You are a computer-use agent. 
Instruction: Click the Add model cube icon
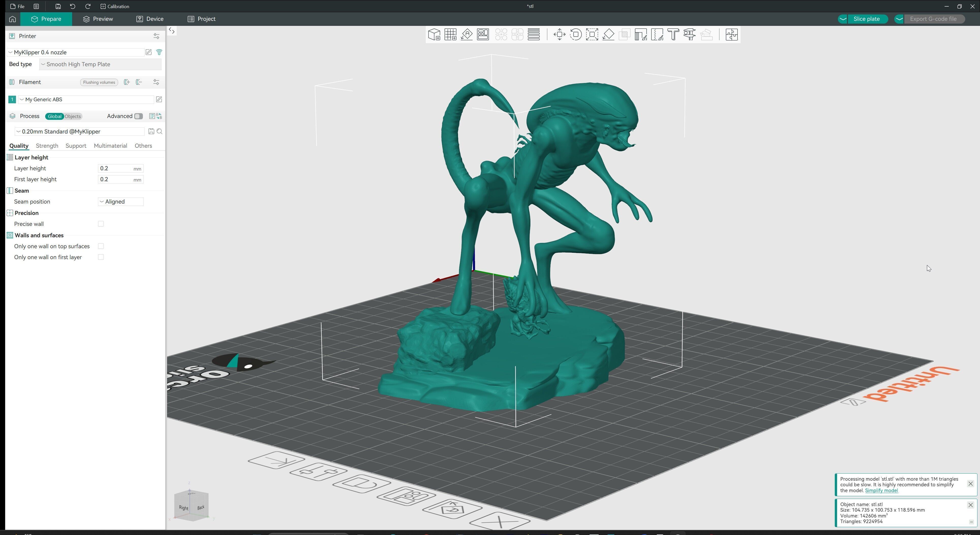click(434, 35)
